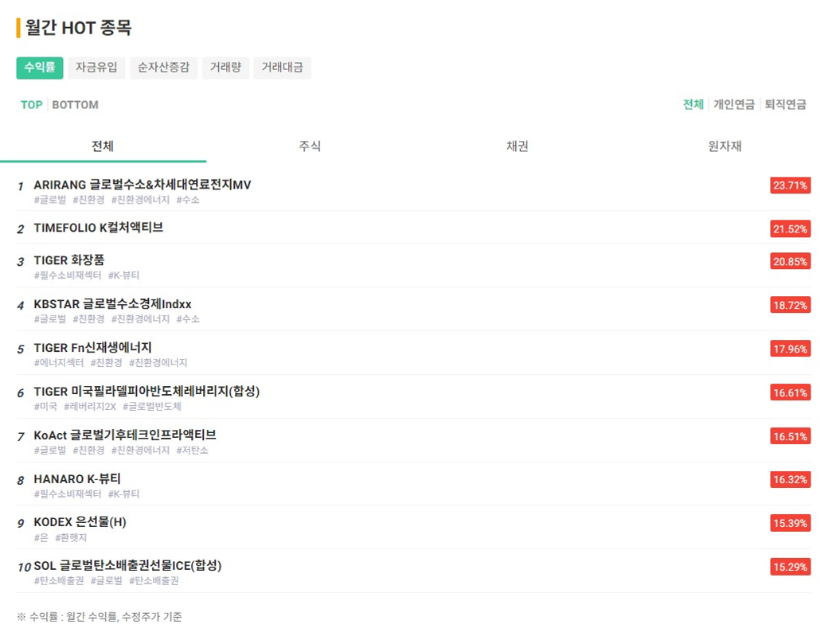840x640 pixels.
Task: Choose the 순자산증감 filter
Action: click(x=163, y=68)
